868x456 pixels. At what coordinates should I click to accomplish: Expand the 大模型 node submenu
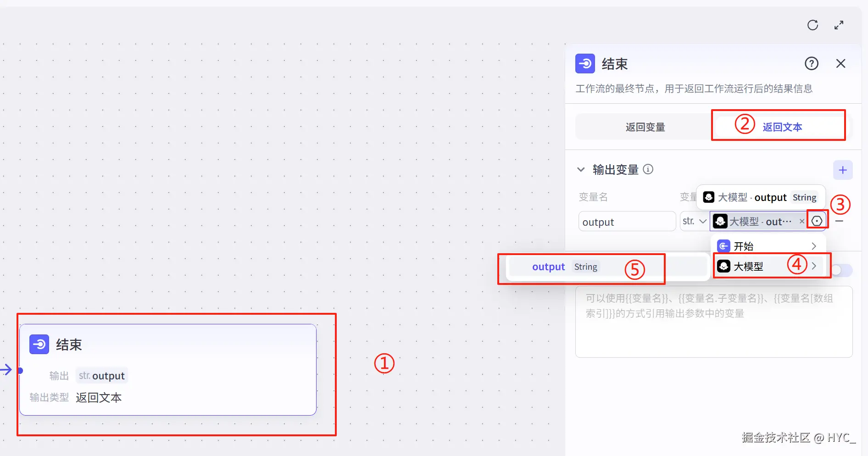click(x=768, y=266)
